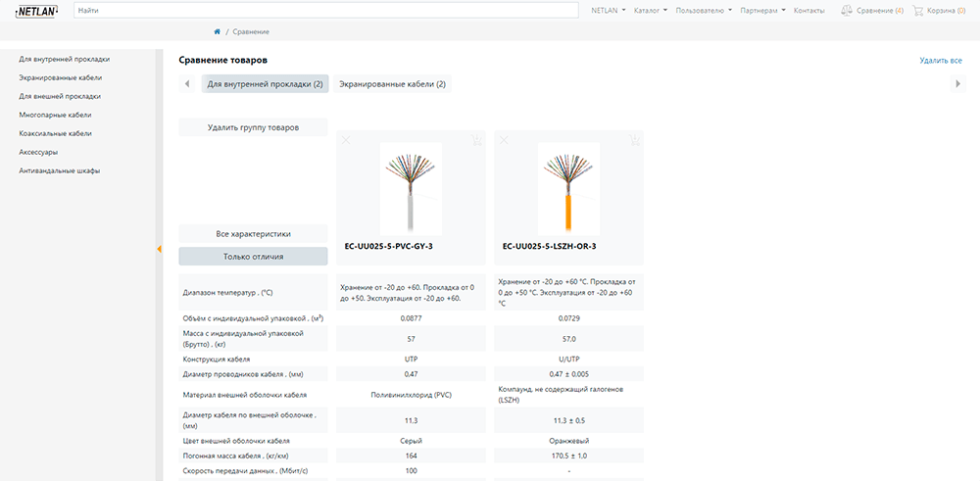Click the gray cable product image
Viewport: 980px width, 481px height.
click(x=411, y=189)
